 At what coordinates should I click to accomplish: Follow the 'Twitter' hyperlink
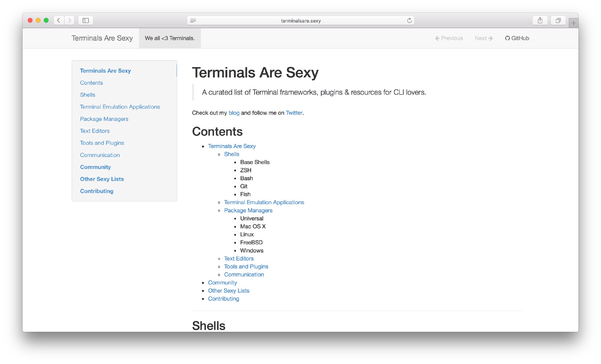(x=294, y=113)
